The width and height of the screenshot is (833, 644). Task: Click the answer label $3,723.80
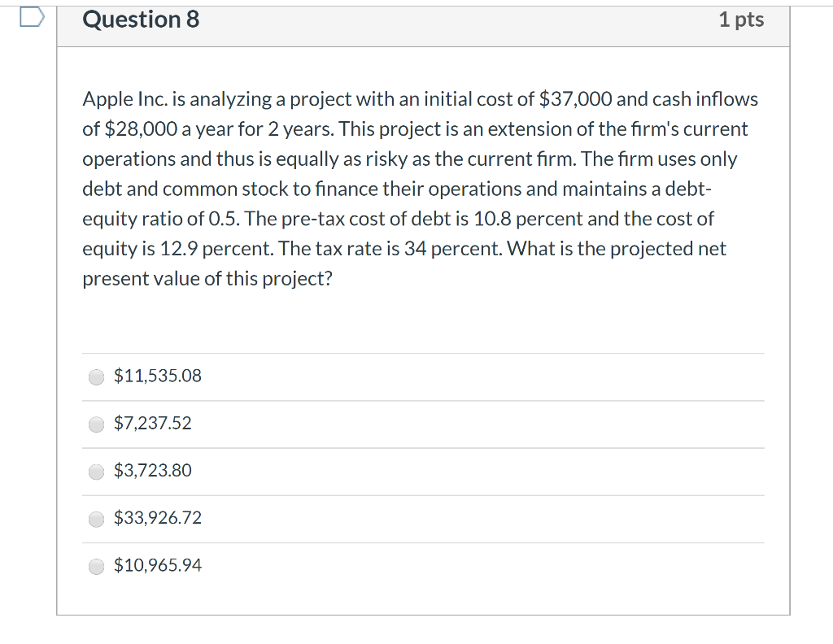point(152,470)
